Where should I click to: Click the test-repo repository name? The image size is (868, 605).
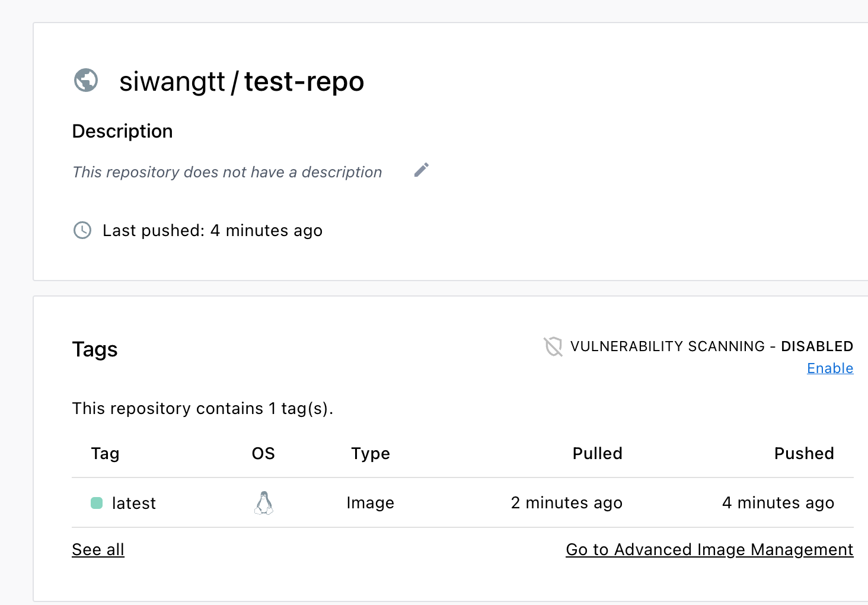click(304, 81)
